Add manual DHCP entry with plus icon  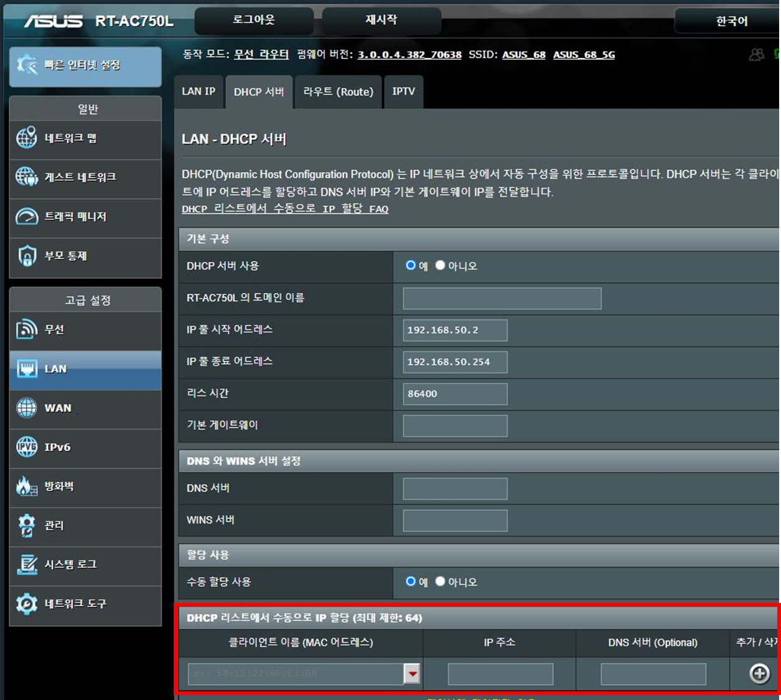tap(759, 673)
